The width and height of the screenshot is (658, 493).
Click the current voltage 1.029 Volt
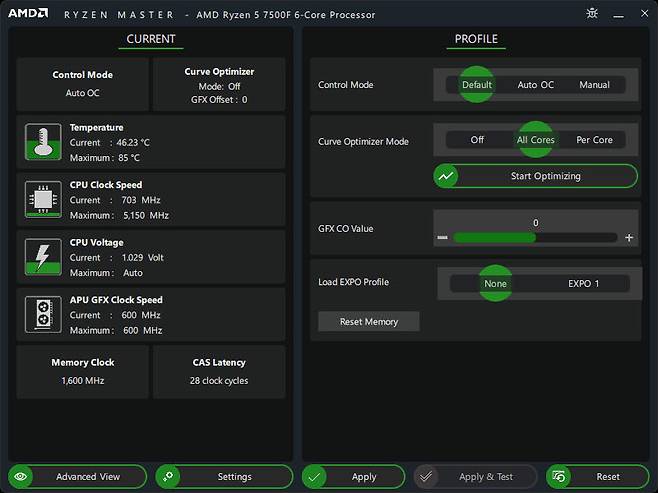(143, 258)
